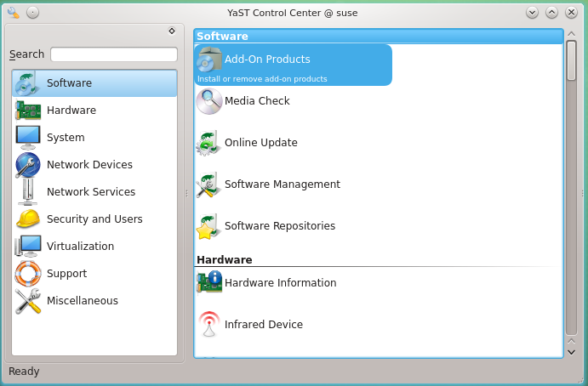
Task: Click the scroll-down arrow at bottom of scrollbar
Action: click(571, 352)
